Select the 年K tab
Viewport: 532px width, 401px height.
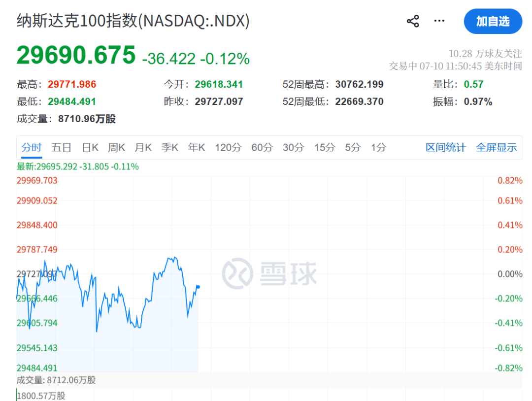click(197, 148)
